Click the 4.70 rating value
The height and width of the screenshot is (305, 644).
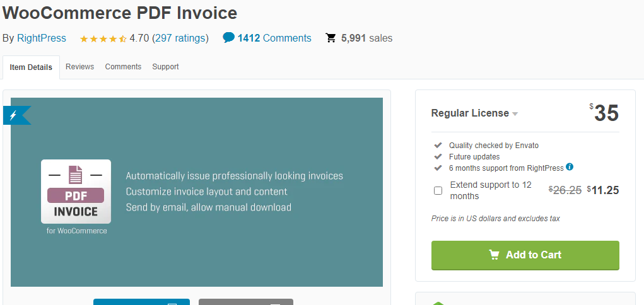[139, 38]
